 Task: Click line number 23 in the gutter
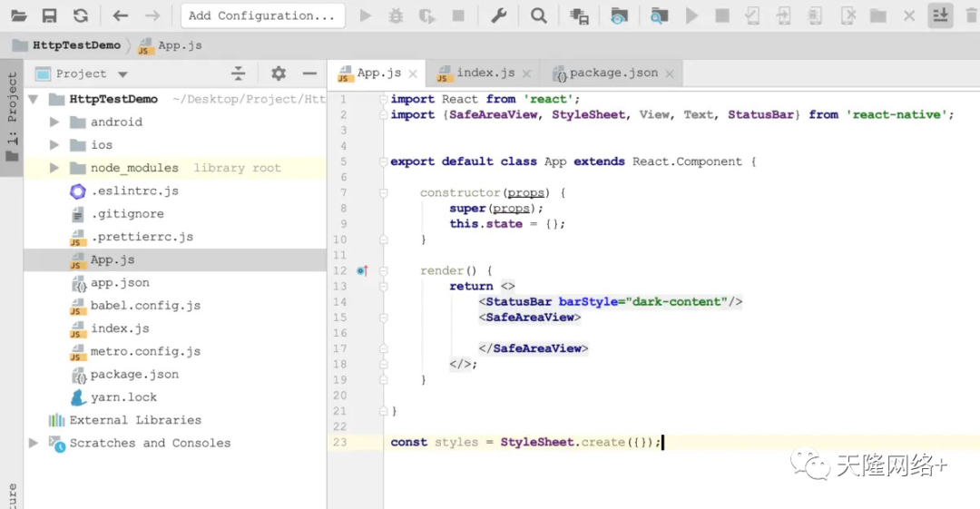point(339,442)
